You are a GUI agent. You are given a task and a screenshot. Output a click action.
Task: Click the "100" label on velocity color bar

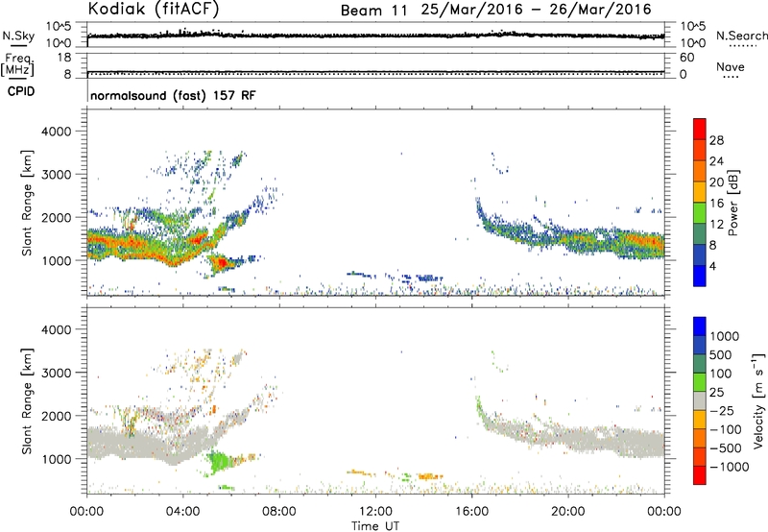tap(721, 374)
